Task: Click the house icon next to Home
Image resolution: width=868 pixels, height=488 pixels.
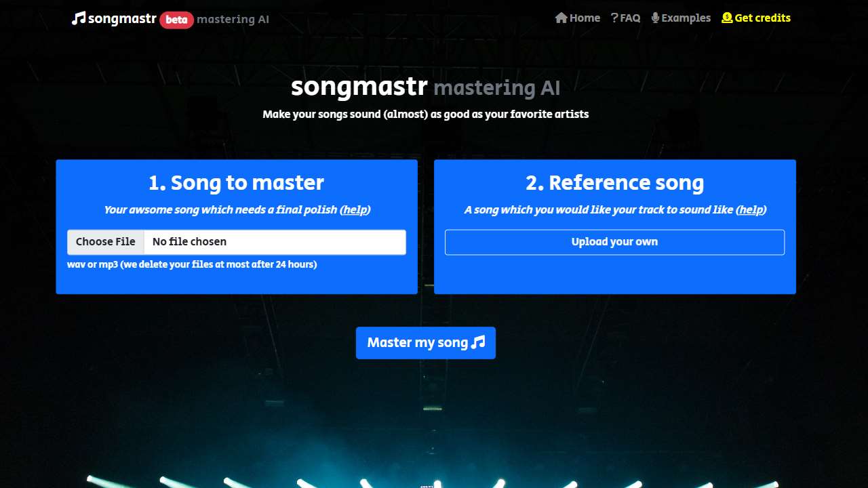Action: tap(561, 18)
